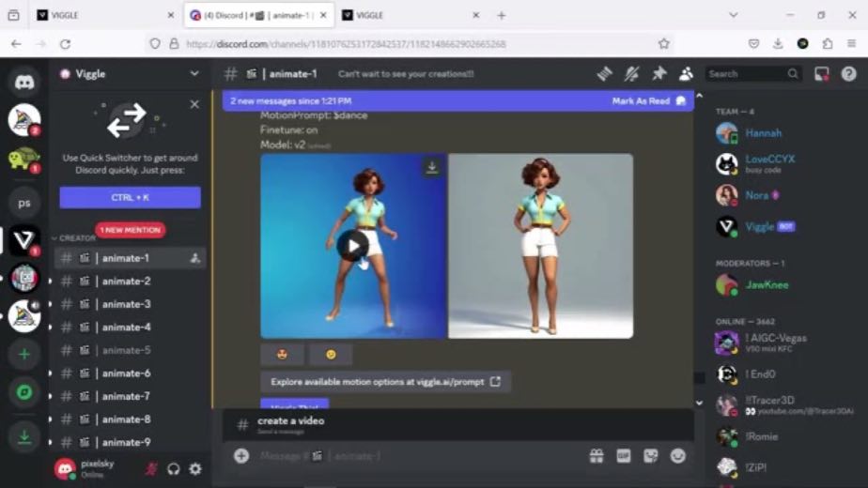
Task: Open browser hamburger application menu
Action: 852,44
